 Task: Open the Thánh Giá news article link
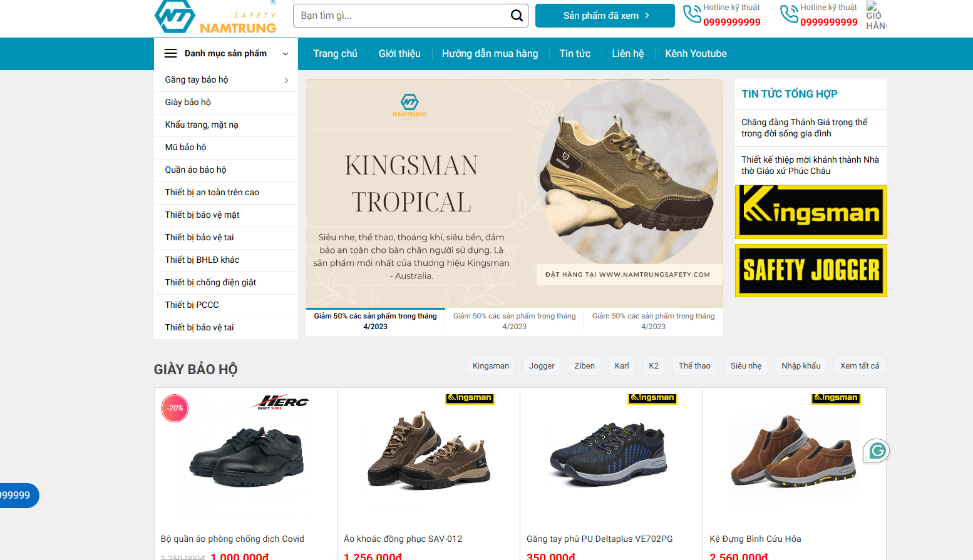pyautogui.click(x=804, y=128)
